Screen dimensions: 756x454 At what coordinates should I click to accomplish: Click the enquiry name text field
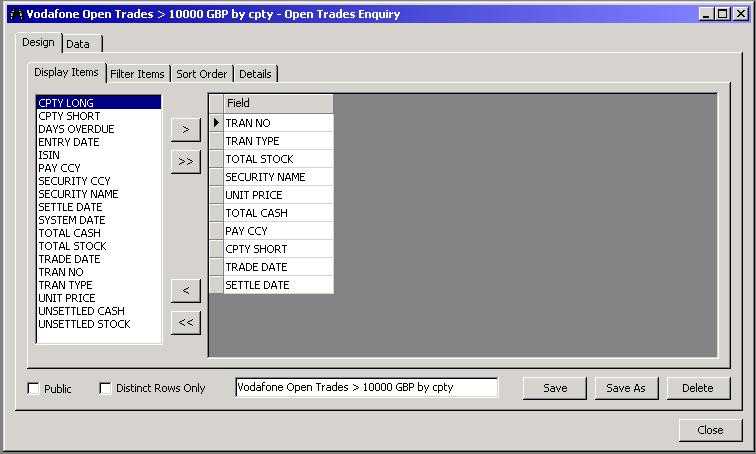click(x=366, y=388)
